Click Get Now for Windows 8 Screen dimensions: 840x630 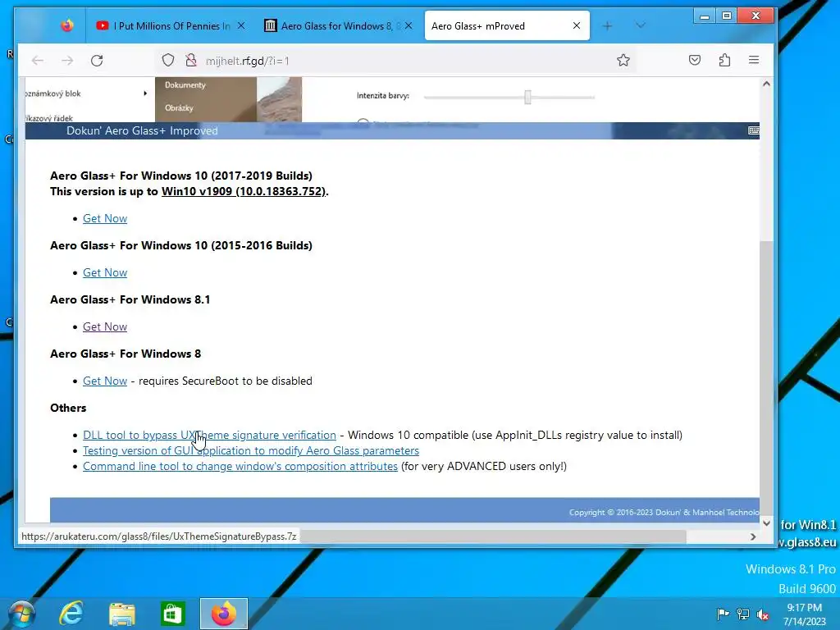[x=105, y=381]
